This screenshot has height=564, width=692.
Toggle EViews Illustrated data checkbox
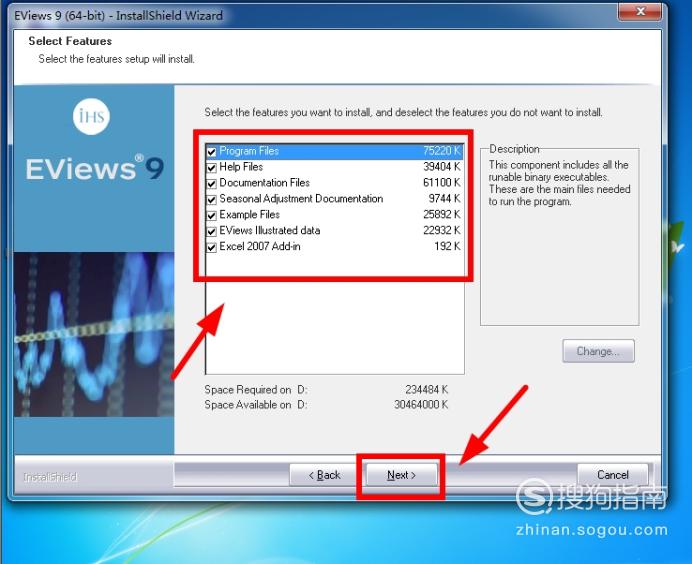211,231
